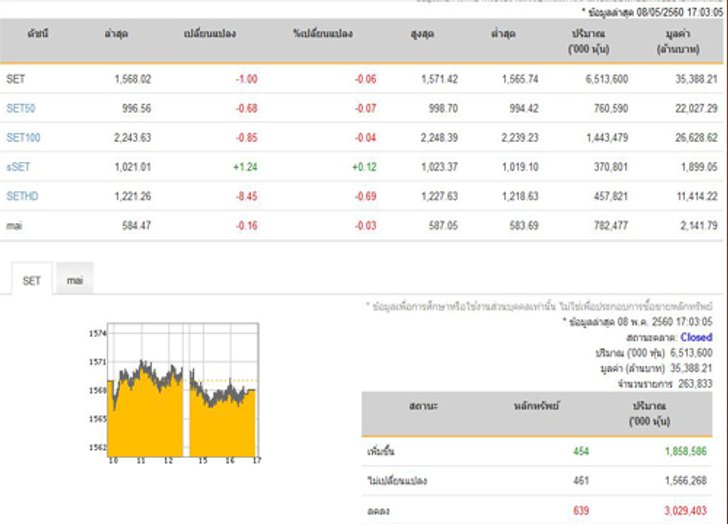
Task: Click the Closed market status text
Action: [696, 337]
